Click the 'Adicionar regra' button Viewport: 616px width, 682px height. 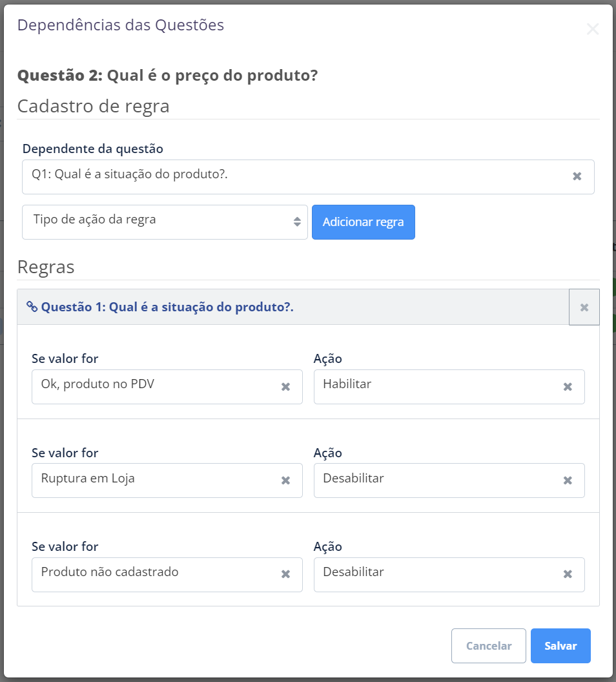tap(363, 222)
